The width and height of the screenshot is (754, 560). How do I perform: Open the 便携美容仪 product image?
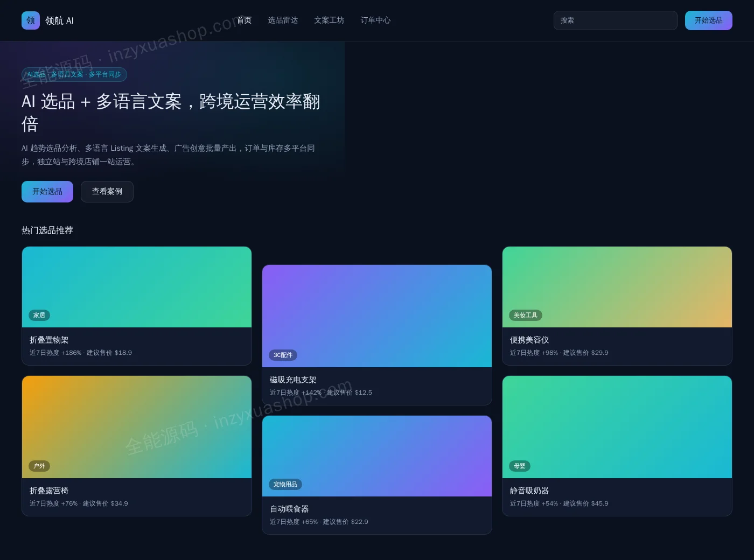pos(617,287)
